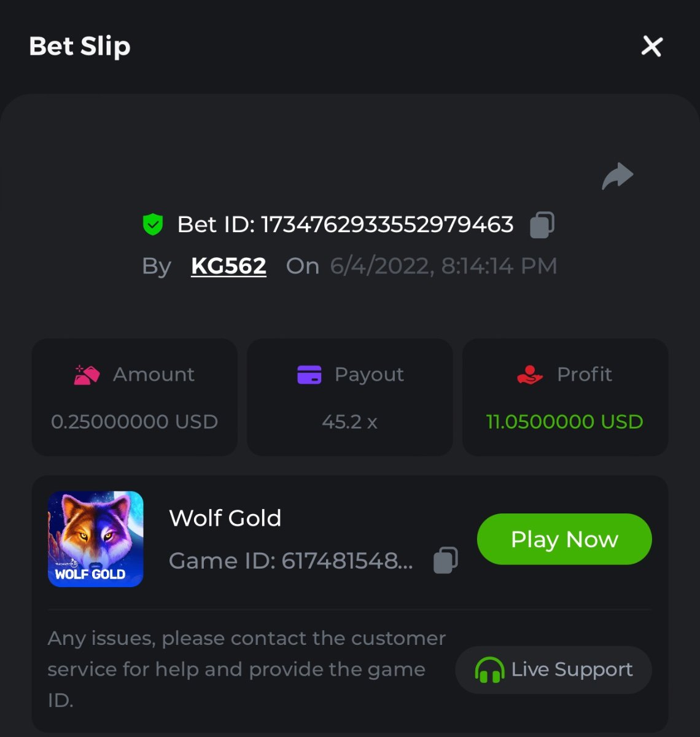This screenshot has height=737, width=700.
Task: Open Live Support chat
Action: tap(553, 670)
